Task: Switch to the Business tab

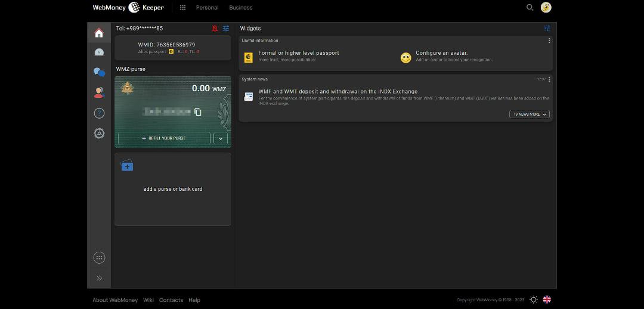Action: click(x=241, y=7)
